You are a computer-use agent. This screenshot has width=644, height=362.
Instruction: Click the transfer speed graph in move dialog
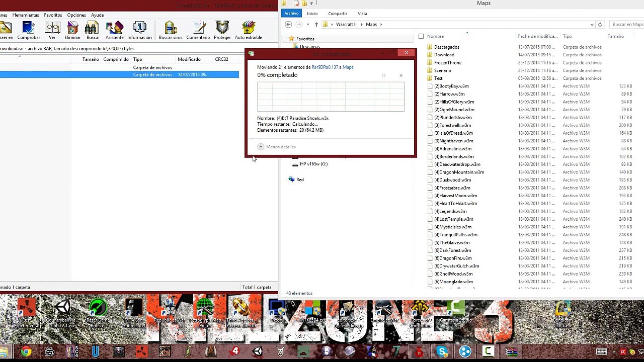point(331,96)
